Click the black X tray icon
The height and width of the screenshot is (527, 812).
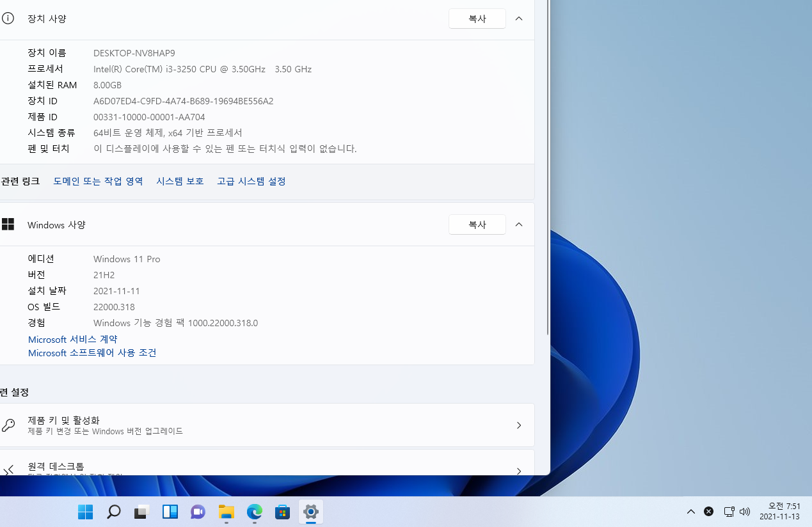(708, 512)
